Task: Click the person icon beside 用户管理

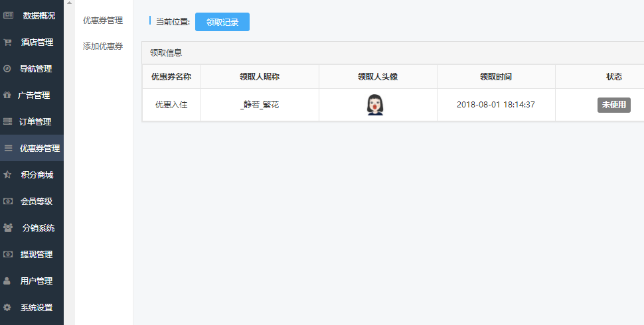Action: tap(7, 281)
